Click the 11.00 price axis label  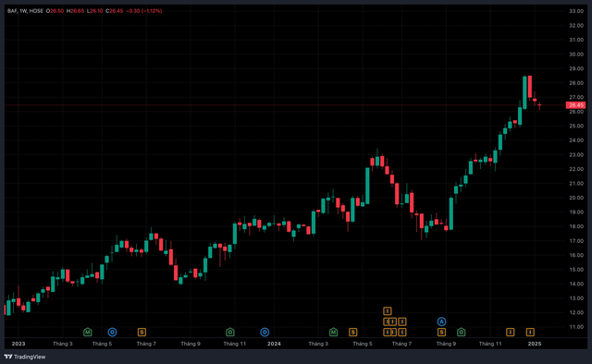pos(576,327)
